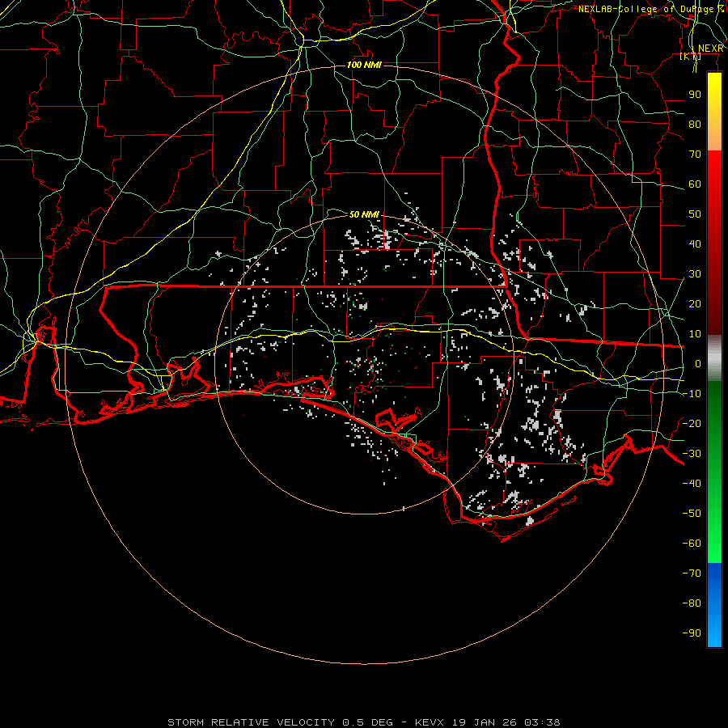Click the negative 20 knot scale label
Viewport: 728px width, 728px height.
(x=692, y=423)
